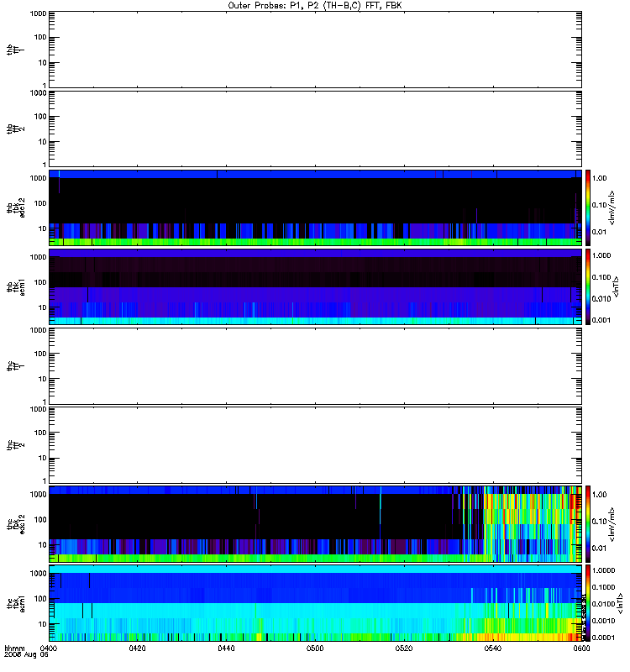Click the '0420' time axis label

point(137,648)
